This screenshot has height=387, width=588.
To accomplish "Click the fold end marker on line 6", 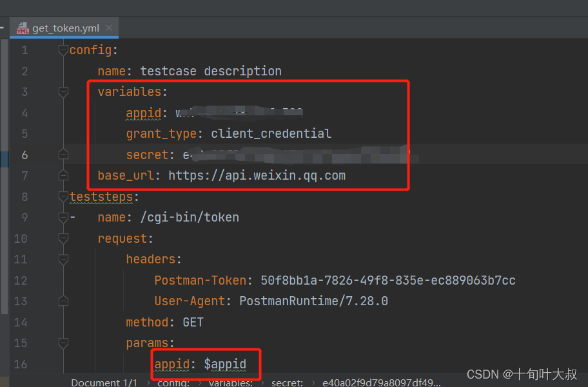I will 63,155.
